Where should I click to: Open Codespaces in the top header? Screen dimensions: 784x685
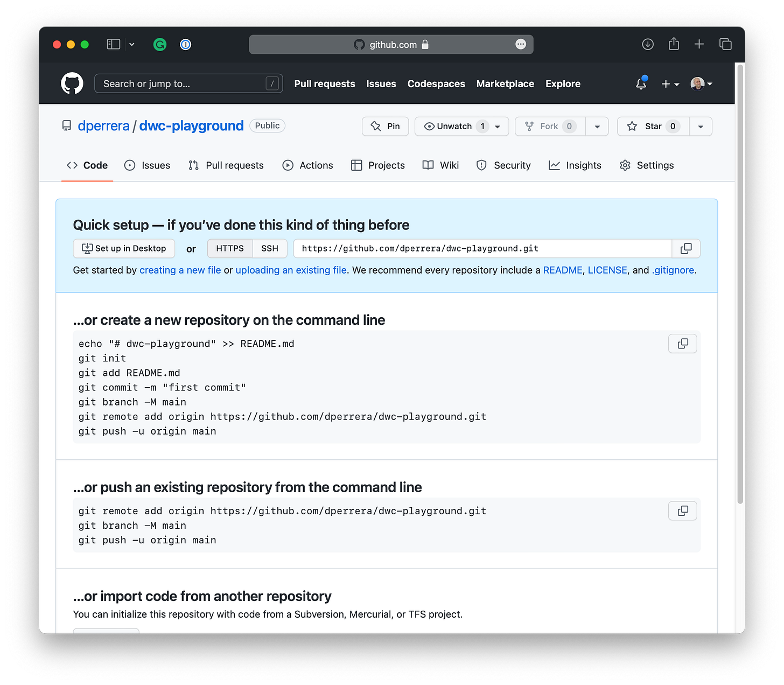[x=436, y=83]
